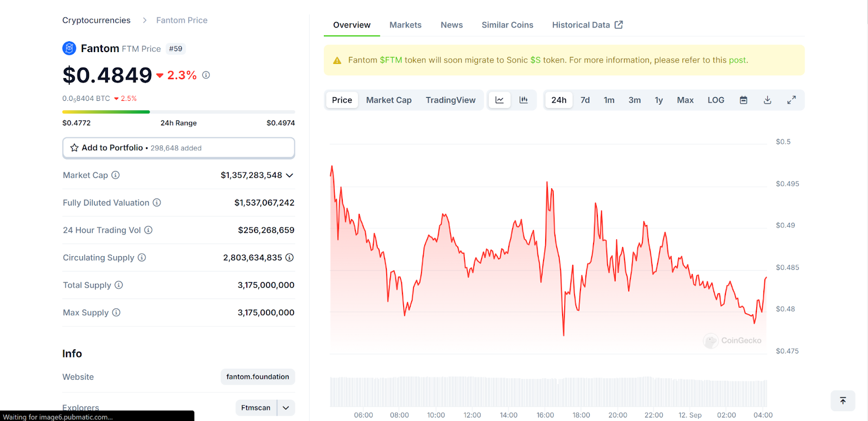Click Add to Portfolio button
Viewport: 868px width, 421px height.
[x=178, y=148]
